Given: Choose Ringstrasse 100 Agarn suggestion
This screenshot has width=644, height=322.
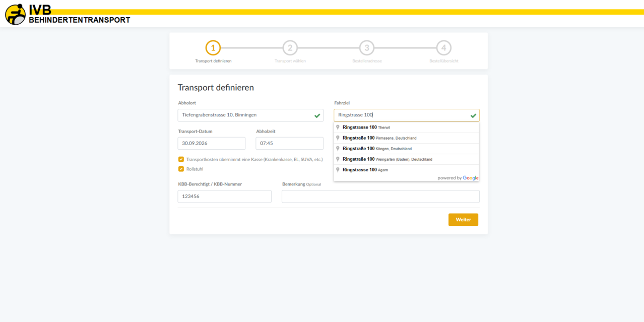Looking at the screenshot, I should pyautogui.click(x=406, y=170).
